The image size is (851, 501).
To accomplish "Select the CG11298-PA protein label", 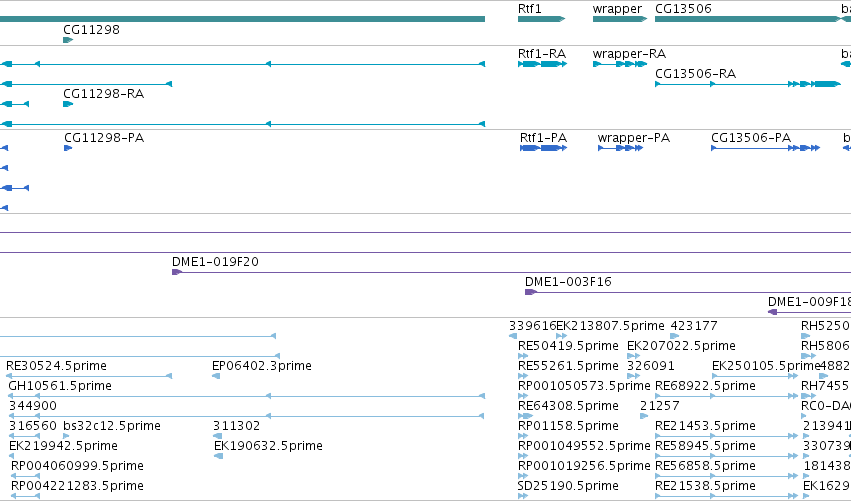I will point(104,138).
